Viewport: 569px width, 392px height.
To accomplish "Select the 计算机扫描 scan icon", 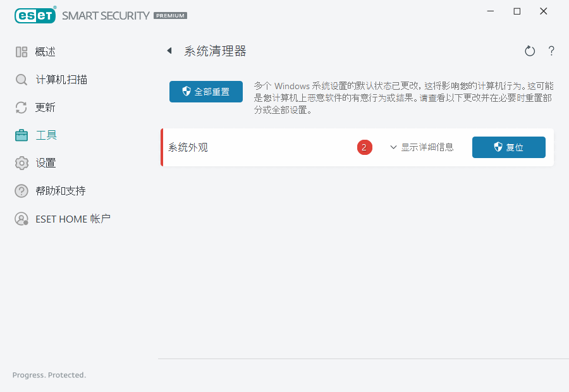I will (x=21, y=79).
